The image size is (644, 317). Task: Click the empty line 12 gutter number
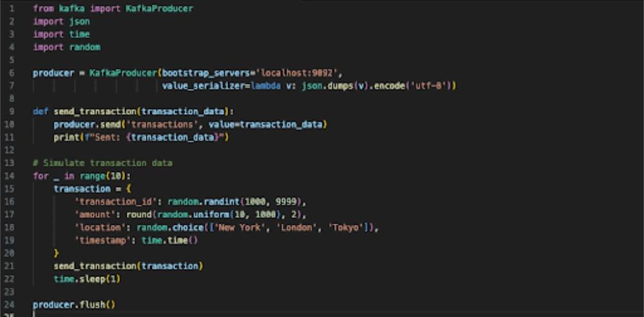click(9, 150)
